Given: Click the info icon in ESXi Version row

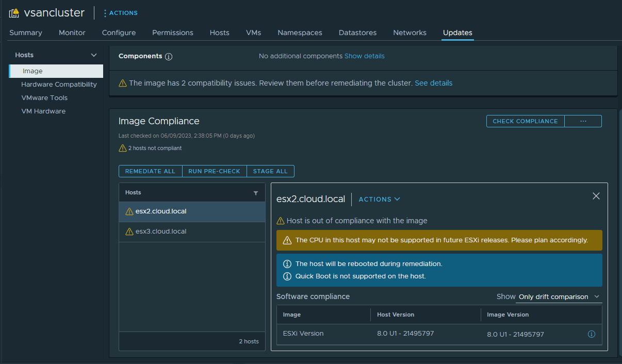Looking at the screenshot, I should (592, 334).
